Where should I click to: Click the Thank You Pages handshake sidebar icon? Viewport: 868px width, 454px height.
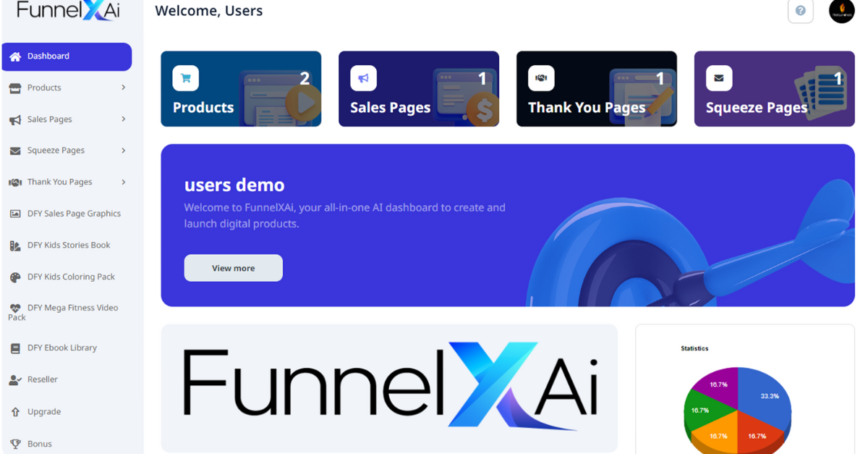(15, 182)
